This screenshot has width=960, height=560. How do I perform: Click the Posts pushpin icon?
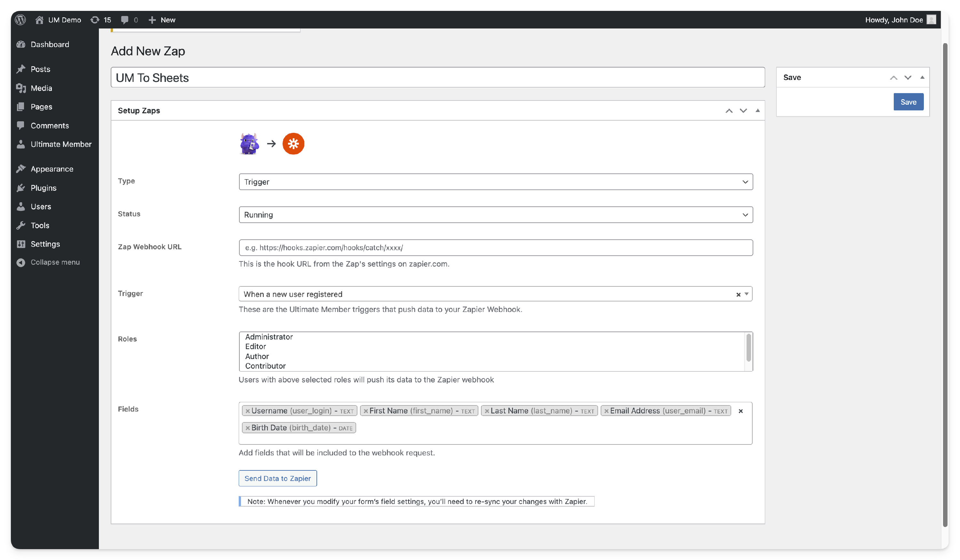coord(21,69)
